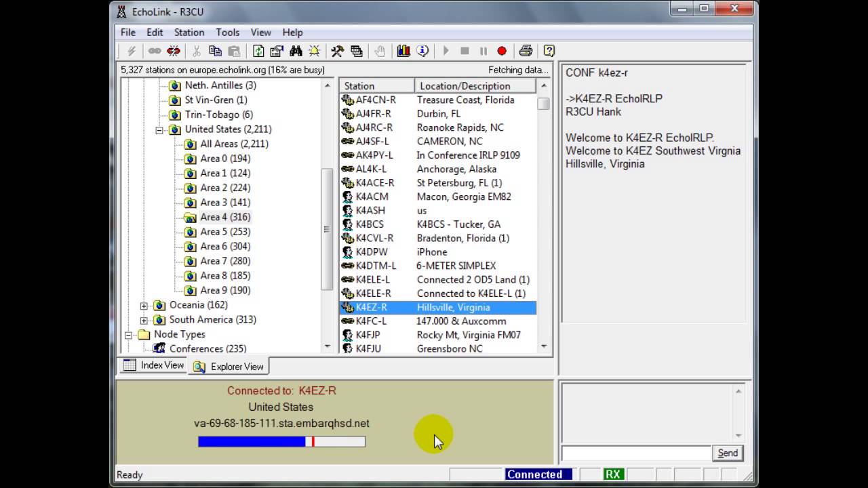Select Area 5 (253) in the tree
868x488 pixels.
225,232
